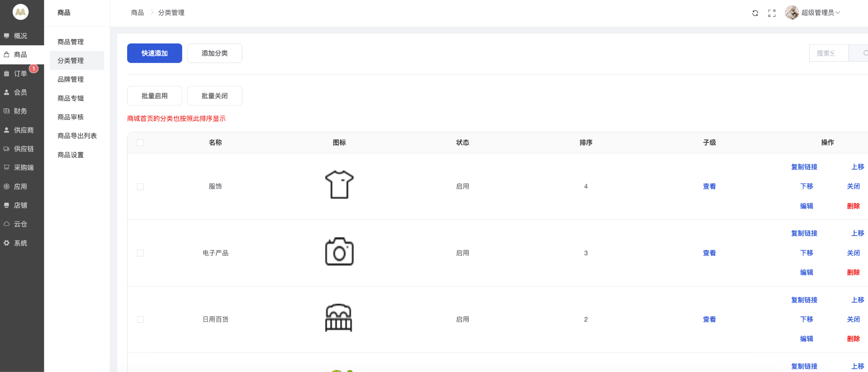
Task: Expand 日用百货 subcategories via 查看
Action: coord(709,319)
